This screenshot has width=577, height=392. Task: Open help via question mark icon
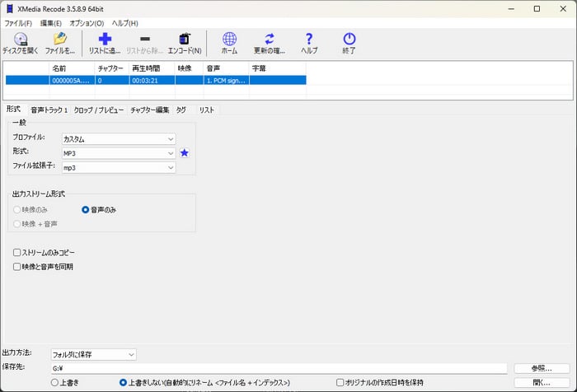click(x=309, y=44)
